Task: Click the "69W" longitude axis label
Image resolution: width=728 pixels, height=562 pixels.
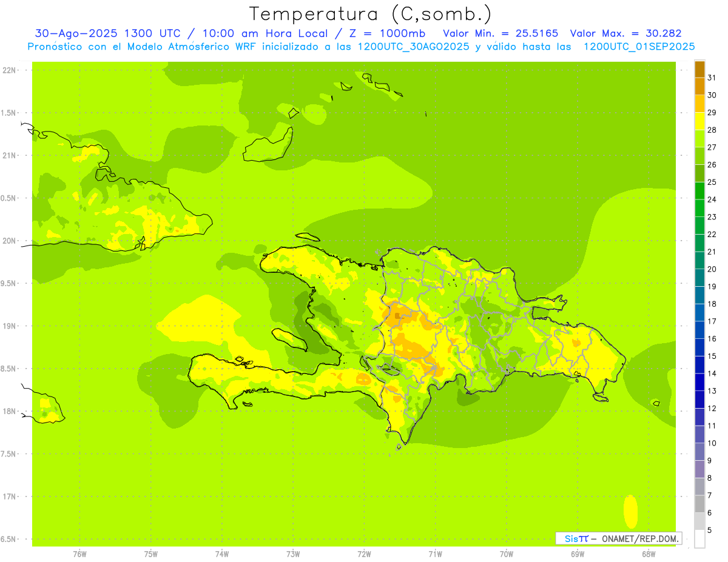Action: (x=578, y=554)
